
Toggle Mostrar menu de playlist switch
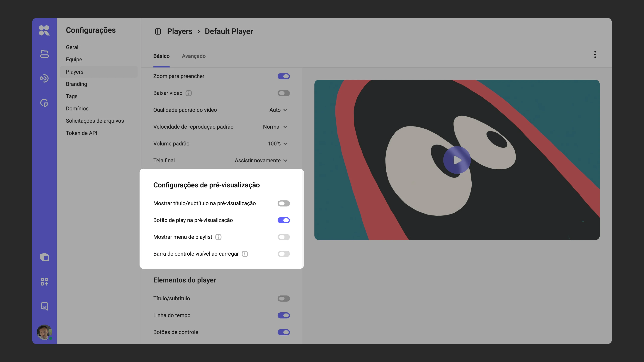point(283,237)
